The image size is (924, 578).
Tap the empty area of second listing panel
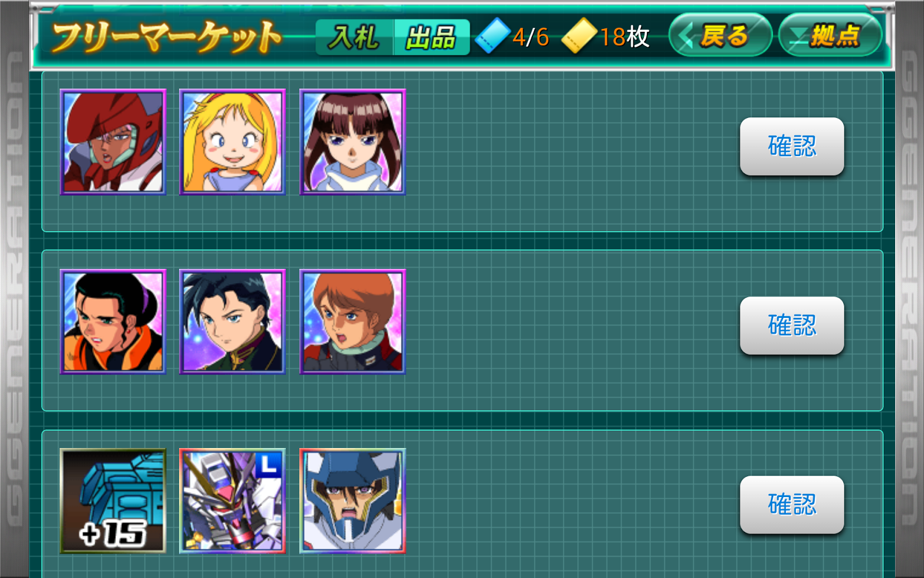click(572, 331)
